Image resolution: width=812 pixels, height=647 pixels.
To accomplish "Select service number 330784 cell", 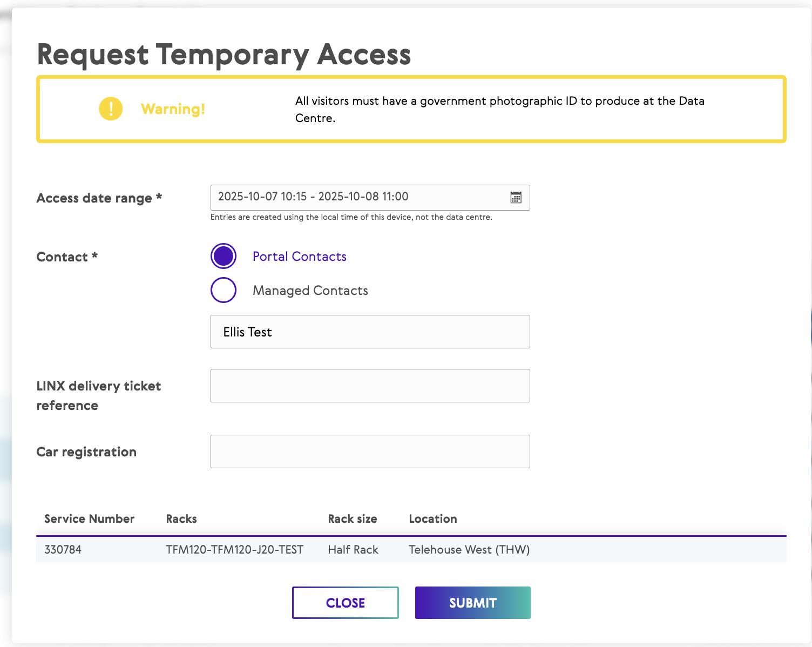I will (63, 550).
